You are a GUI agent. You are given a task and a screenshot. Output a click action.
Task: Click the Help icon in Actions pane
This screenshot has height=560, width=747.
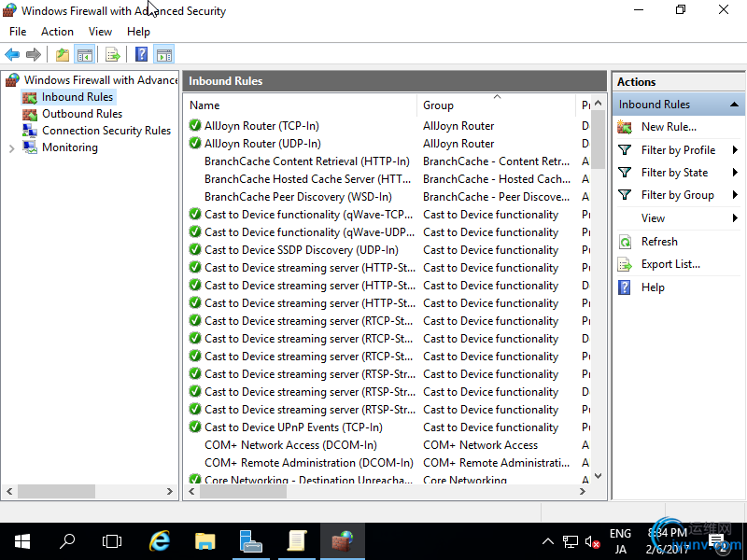(x=624, y=287)
